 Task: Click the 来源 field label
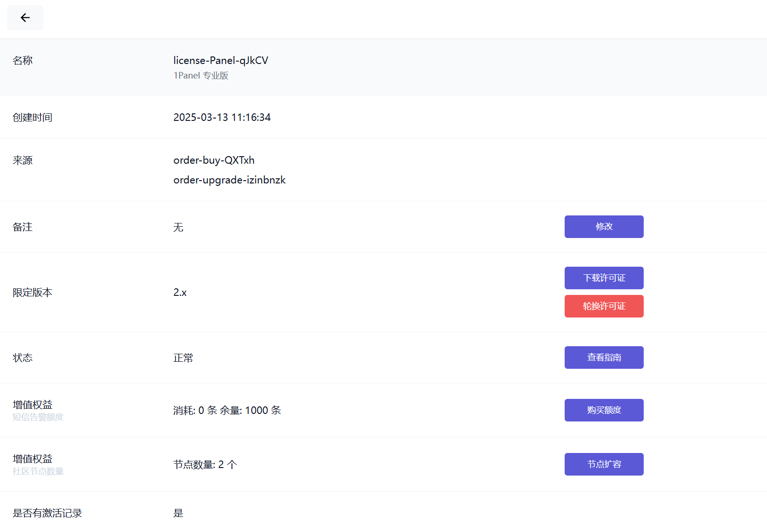tap(23, 160)
